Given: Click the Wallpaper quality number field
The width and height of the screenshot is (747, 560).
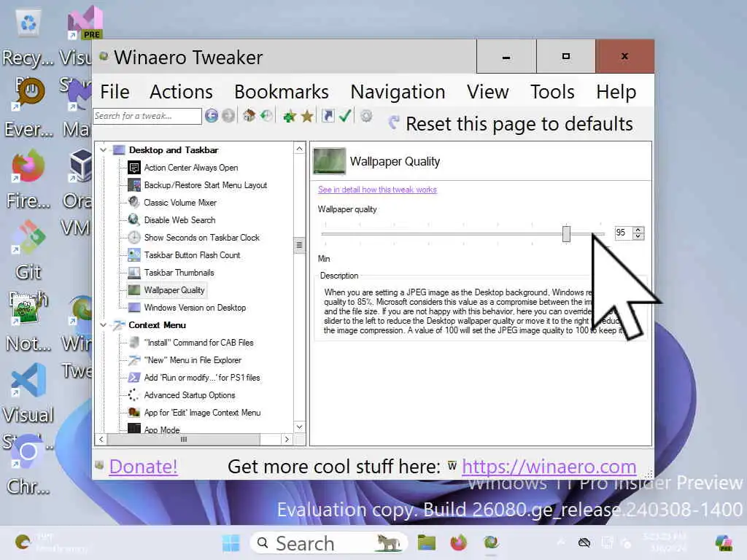Looking at the screenshot, I should point(624,233).
